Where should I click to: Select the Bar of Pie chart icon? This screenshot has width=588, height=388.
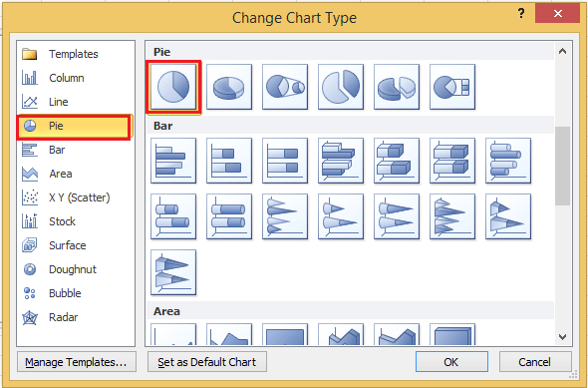point(452,87)
